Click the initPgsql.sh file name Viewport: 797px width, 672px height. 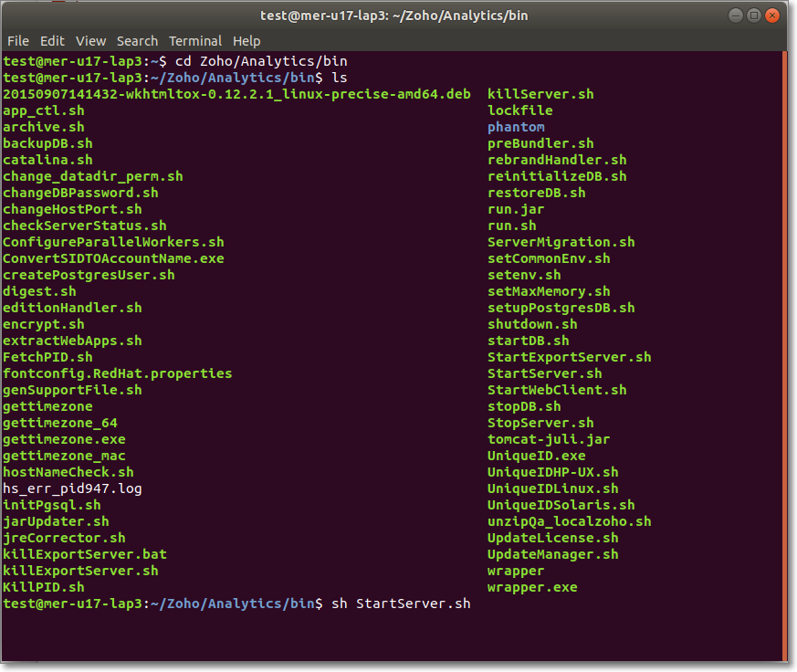(x=51, y=505)
